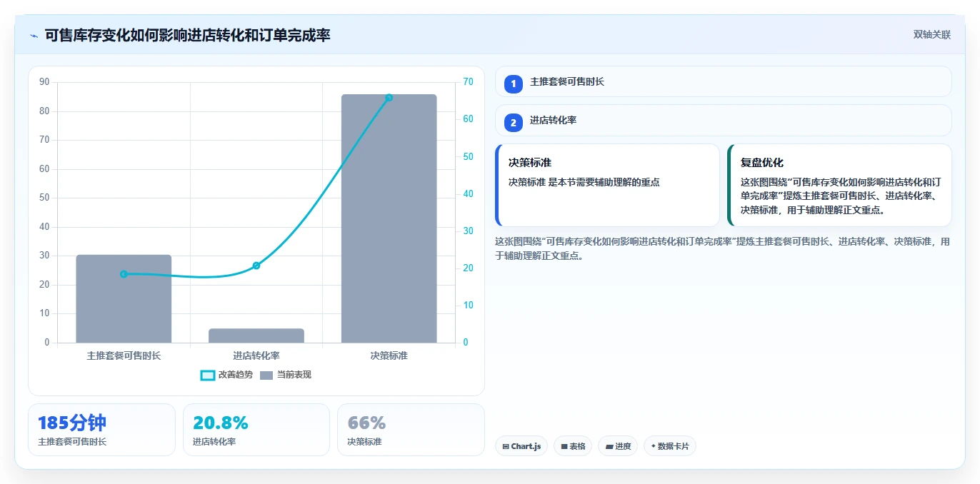Click the lightning icon beside the title

(34, 35)
